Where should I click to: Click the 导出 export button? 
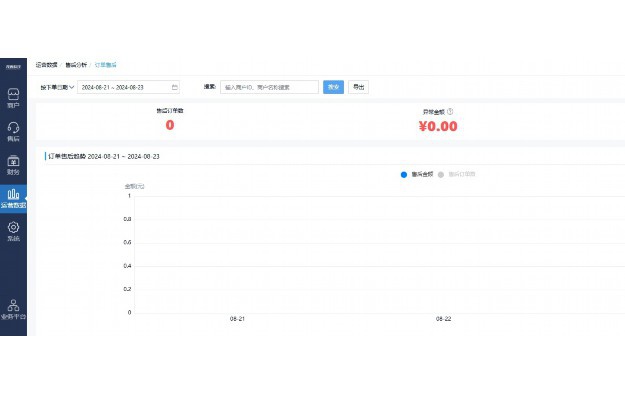pyautogui.click(x=358, y=87)
